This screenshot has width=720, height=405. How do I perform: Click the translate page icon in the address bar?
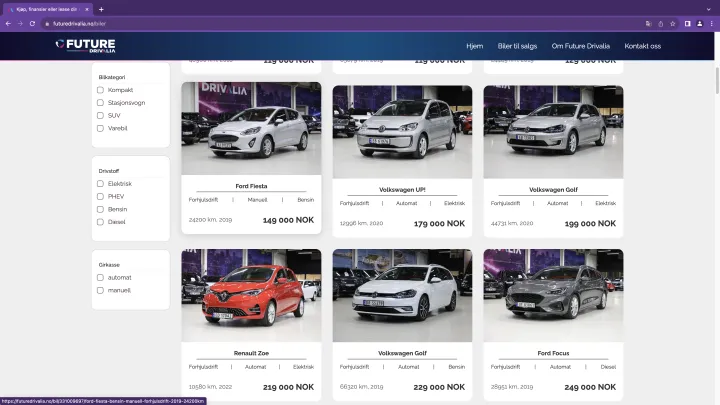coord(648,23)
